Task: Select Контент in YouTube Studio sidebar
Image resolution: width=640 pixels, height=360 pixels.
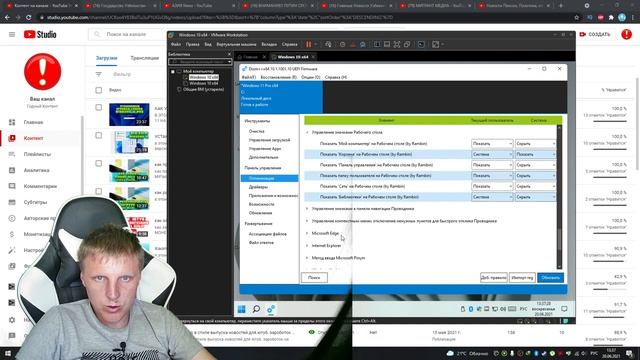Action: pos(33,138)
